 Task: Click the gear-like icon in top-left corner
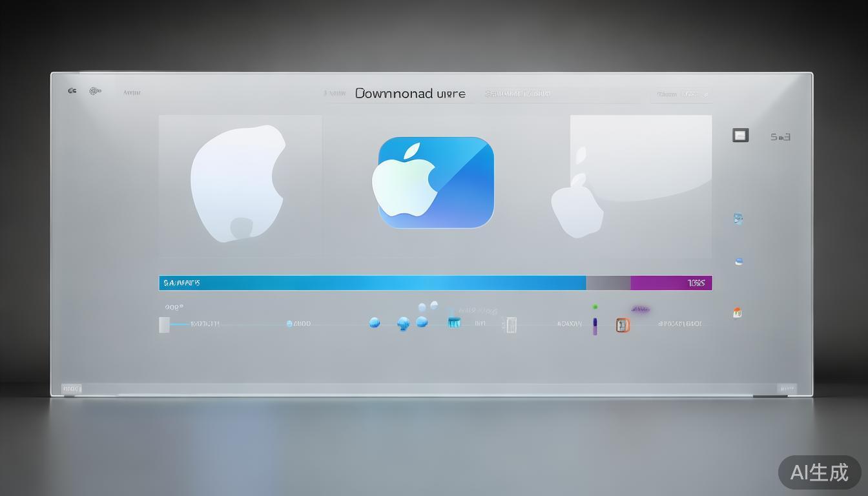(95, 91)
